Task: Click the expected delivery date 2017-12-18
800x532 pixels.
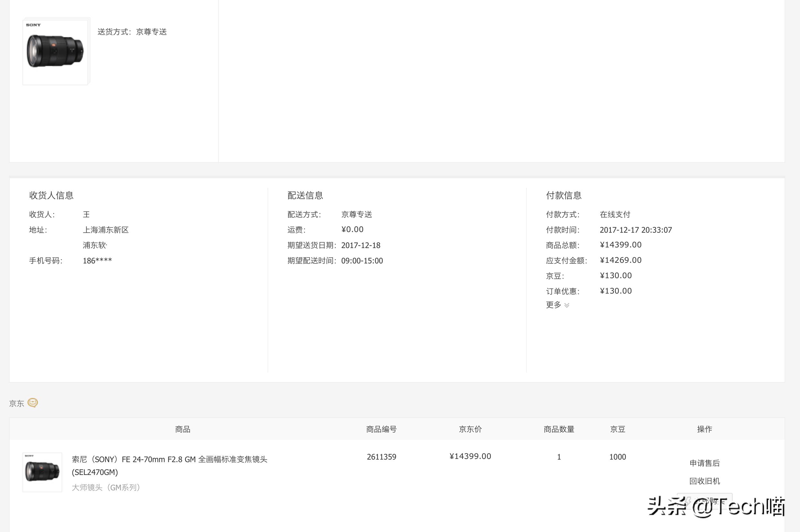Action: point(361,245)
